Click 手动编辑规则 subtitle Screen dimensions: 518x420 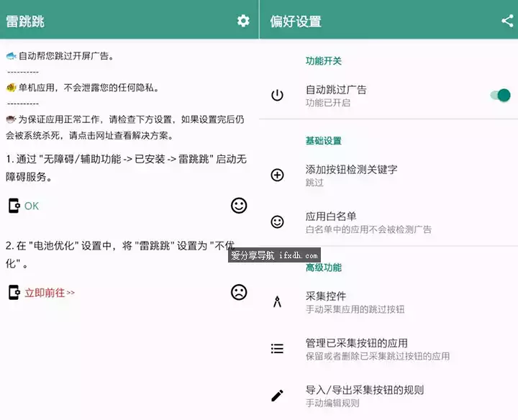[332, 403]
